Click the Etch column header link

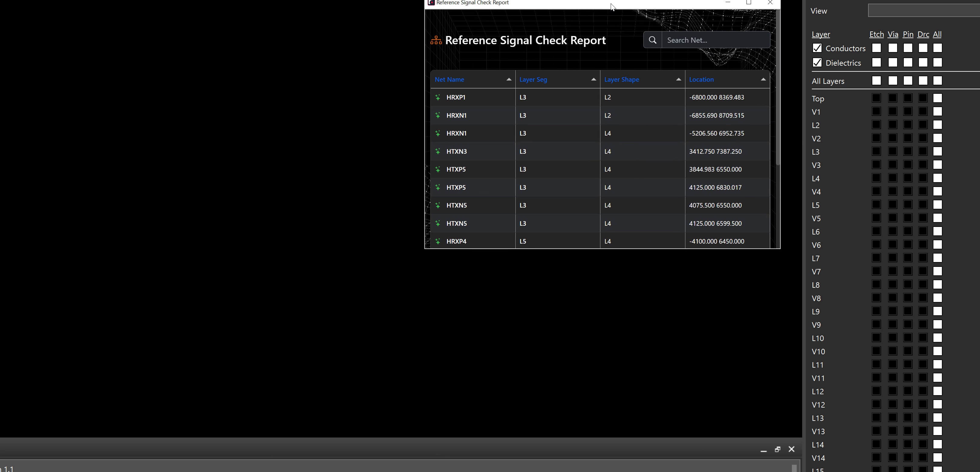point(877,34)
